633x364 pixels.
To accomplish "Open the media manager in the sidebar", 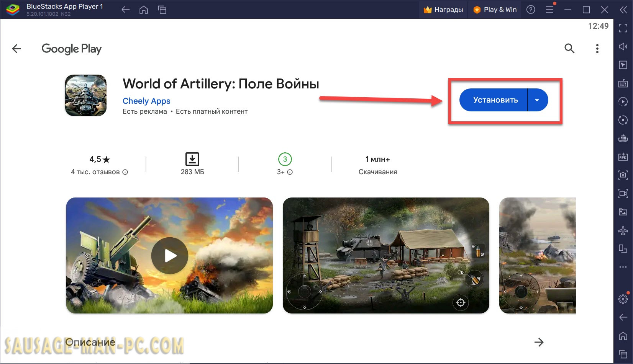I will pos(623,212).
